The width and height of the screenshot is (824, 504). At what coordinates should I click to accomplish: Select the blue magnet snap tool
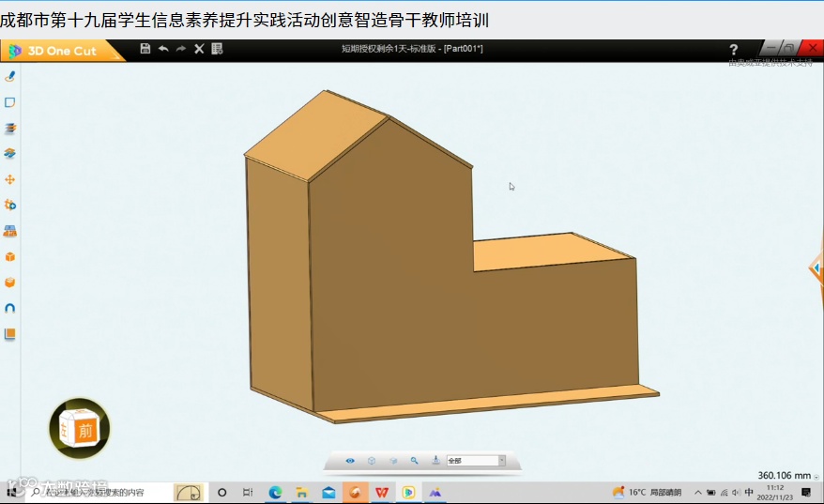[x=9, y=308]
